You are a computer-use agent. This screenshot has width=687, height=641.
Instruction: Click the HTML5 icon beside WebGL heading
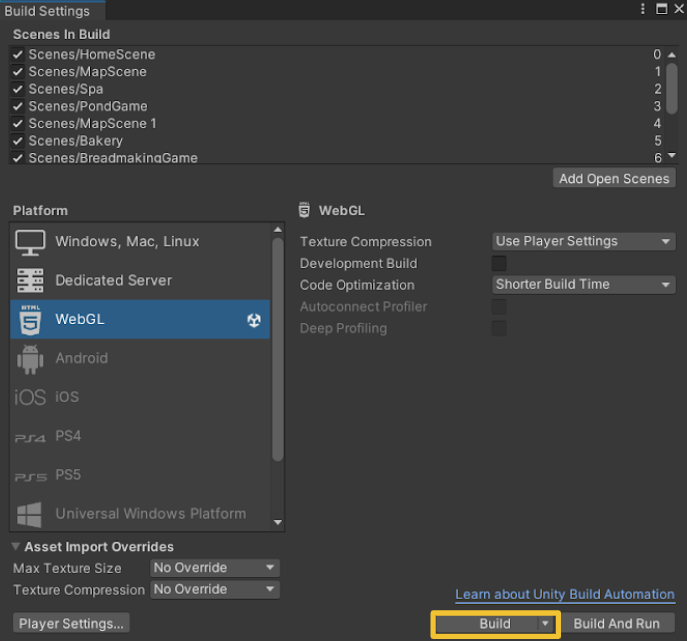coord(304,210)
